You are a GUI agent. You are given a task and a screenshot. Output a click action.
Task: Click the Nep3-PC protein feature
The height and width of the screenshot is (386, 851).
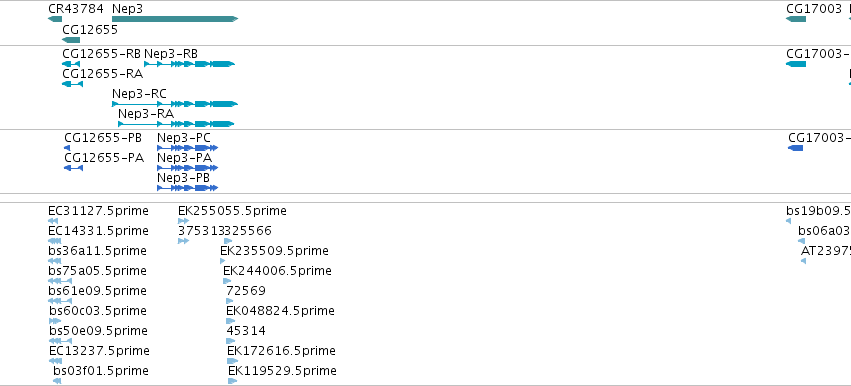[x=187, y=148]
